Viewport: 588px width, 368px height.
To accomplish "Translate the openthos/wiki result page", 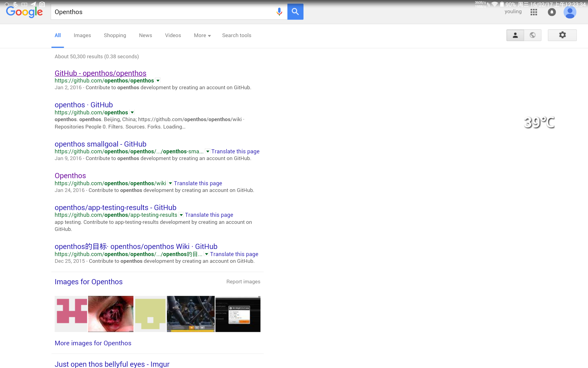I will (x=198, y=183).
